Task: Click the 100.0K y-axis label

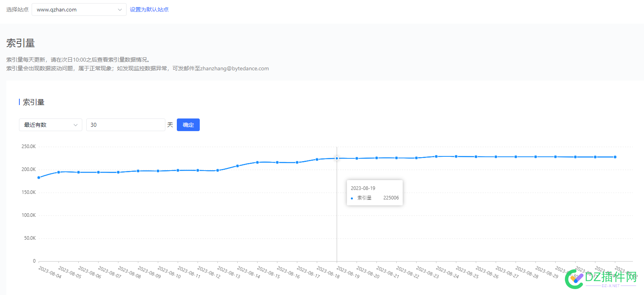Action: coord(28,215)
